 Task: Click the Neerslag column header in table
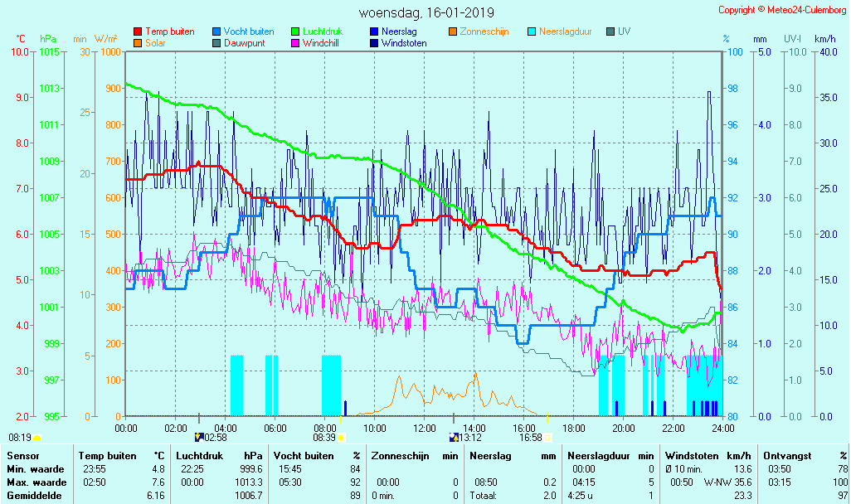[489, 456]
